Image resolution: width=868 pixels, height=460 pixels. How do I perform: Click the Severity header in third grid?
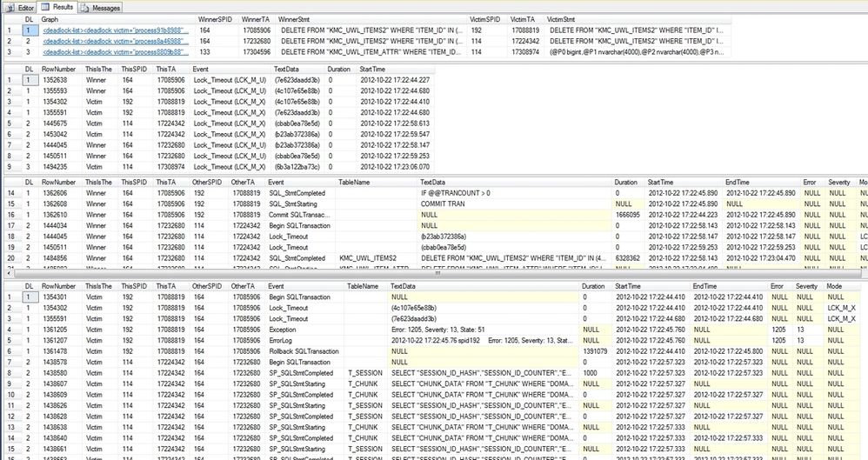point(841,182)
